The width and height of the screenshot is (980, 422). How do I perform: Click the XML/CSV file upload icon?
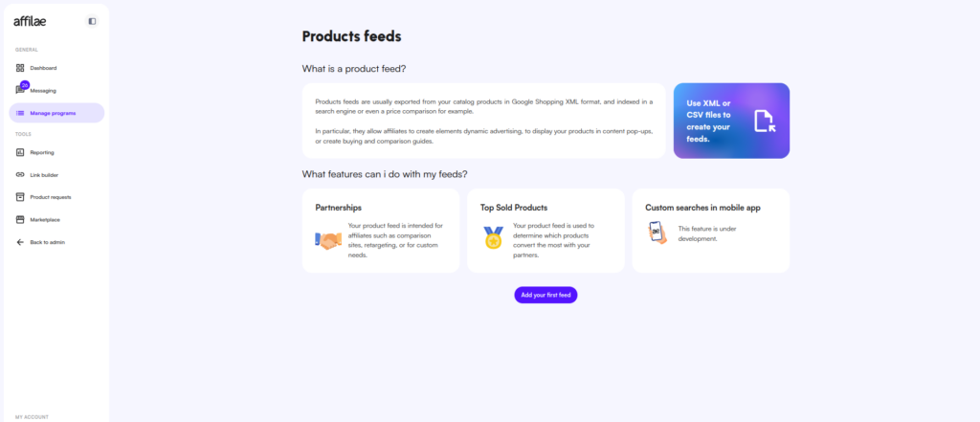(x=763, y=121)
